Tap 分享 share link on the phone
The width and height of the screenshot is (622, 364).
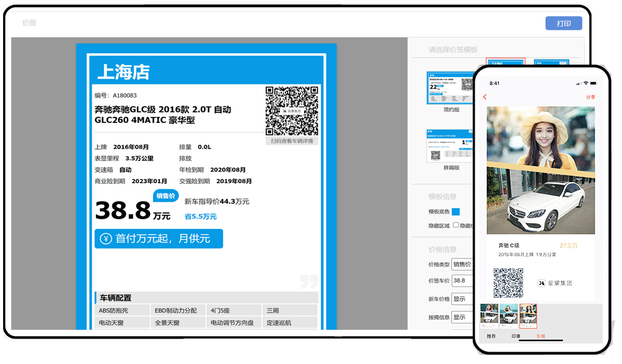coord(590,97)
